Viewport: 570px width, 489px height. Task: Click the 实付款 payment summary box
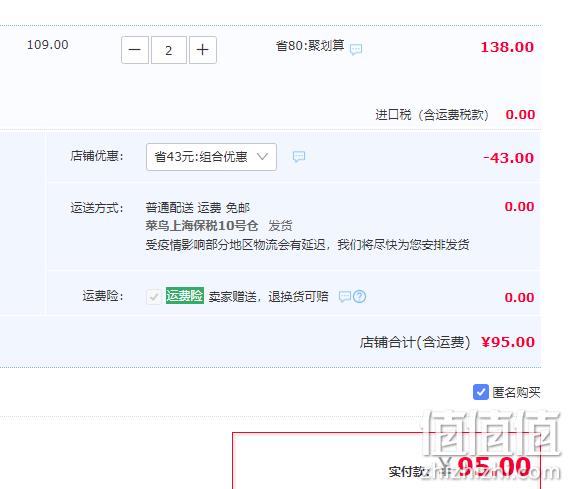coord(386,461)
